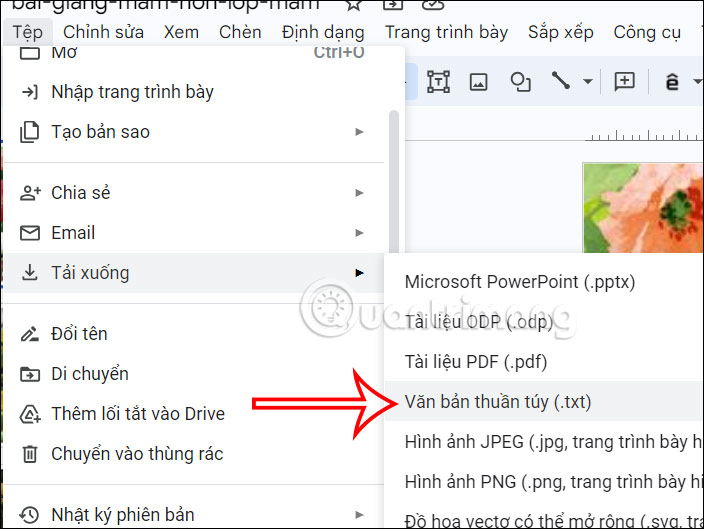Click the trash can icon
Screen dimensions: 704x529
(30, 454)
